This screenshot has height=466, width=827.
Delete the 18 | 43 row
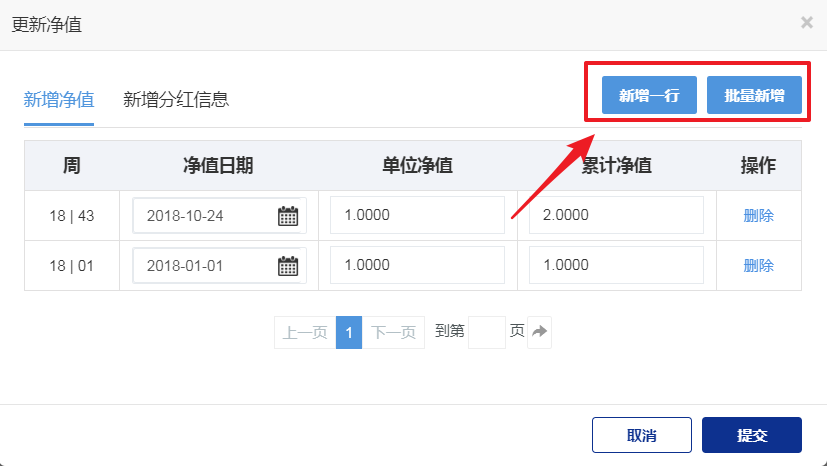pyautogui.click(x=758, y=215)
